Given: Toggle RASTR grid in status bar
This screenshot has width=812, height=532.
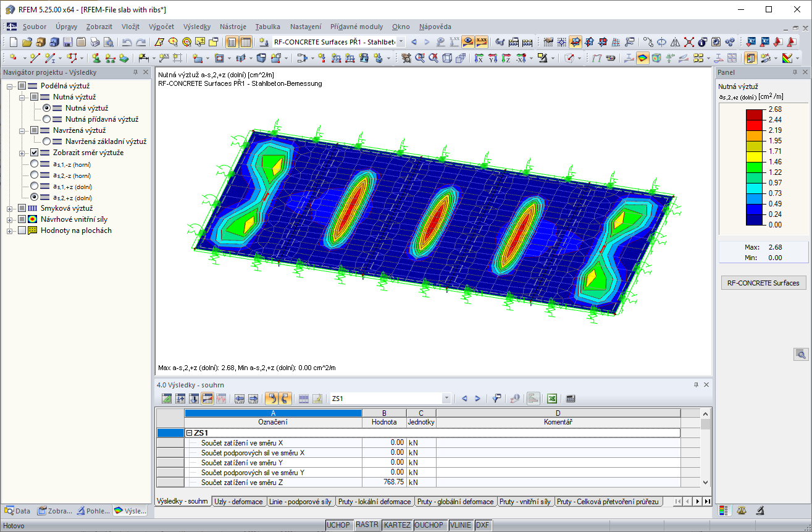Looking at the screenshot, I should [367, 525].
